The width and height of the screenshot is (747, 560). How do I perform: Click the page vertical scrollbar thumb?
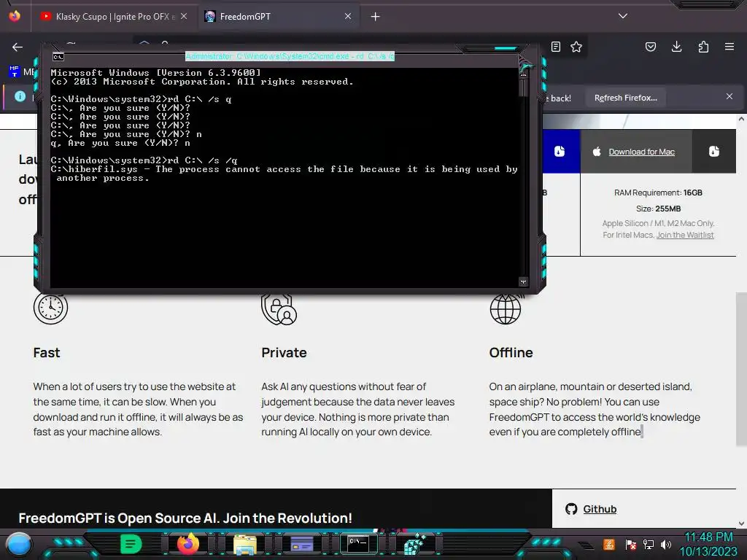point(741,369)
